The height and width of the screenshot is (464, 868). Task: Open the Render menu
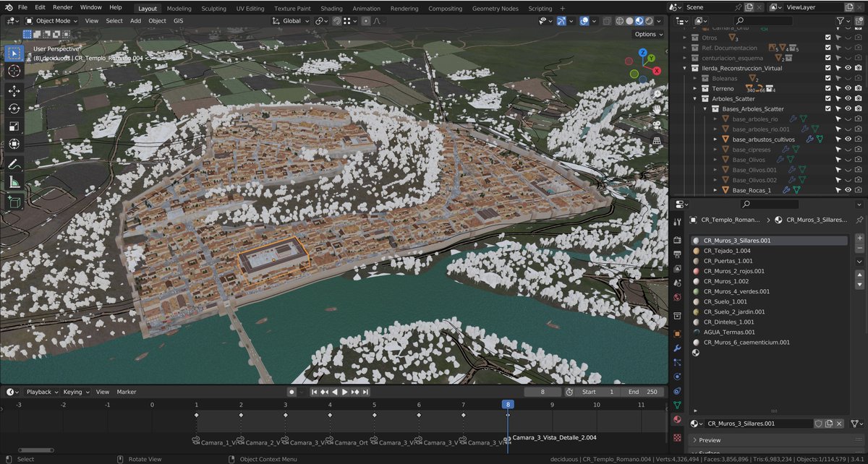pyautogui.click(x=63, y=7)
